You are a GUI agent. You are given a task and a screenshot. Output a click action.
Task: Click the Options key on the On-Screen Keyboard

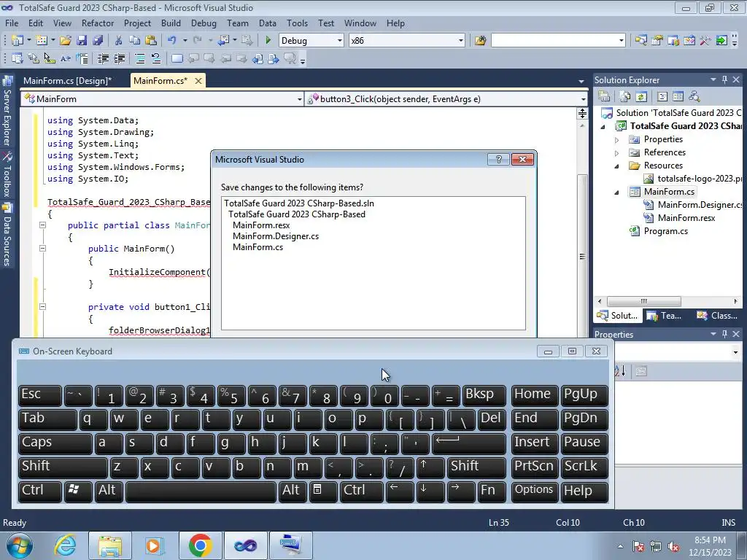(x=535, y=491)
